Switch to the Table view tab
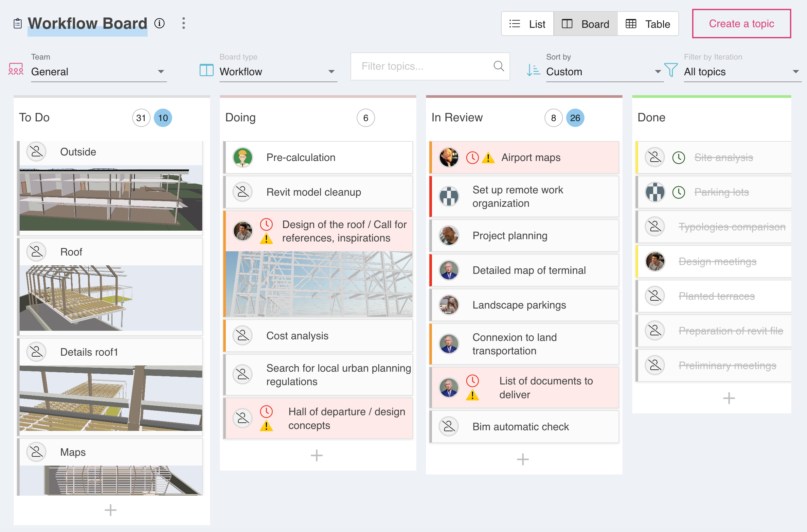807x532 pixels. [648, 24]
